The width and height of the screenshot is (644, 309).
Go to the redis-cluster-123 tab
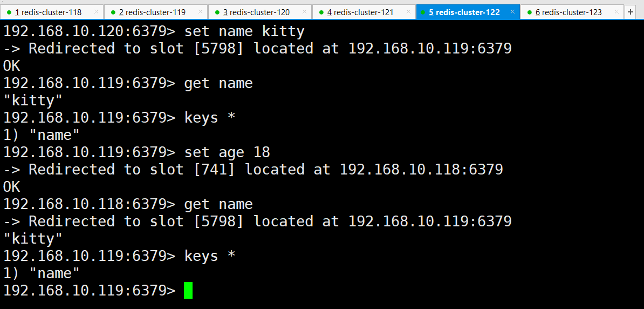coord(572,12)
